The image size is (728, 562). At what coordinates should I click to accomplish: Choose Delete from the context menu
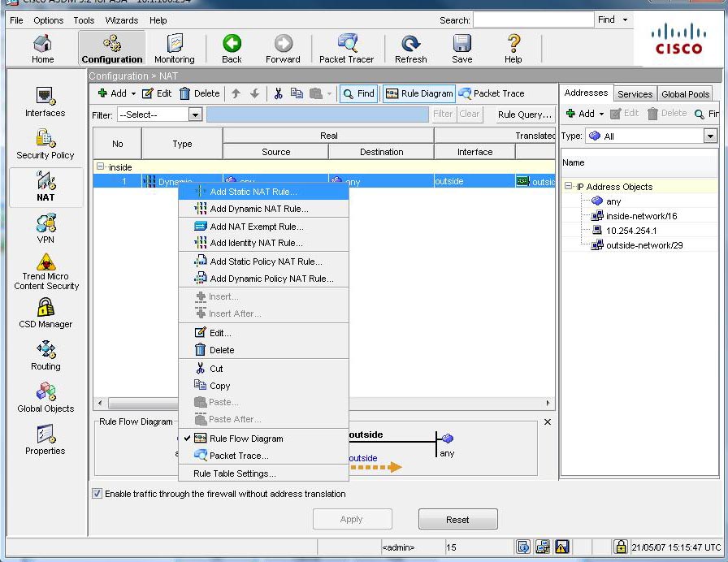263,350
